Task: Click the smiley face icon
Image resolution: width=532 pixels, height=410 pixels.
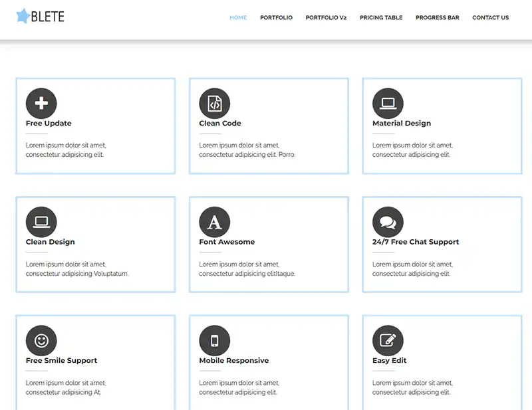Action: pos(41,341)
